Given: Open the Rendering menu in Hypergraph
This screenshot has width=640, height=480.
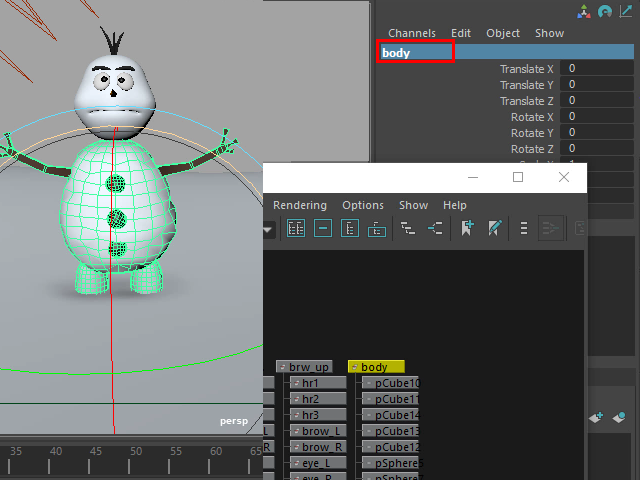Looking at the screenshot, I should coord(299,205).
